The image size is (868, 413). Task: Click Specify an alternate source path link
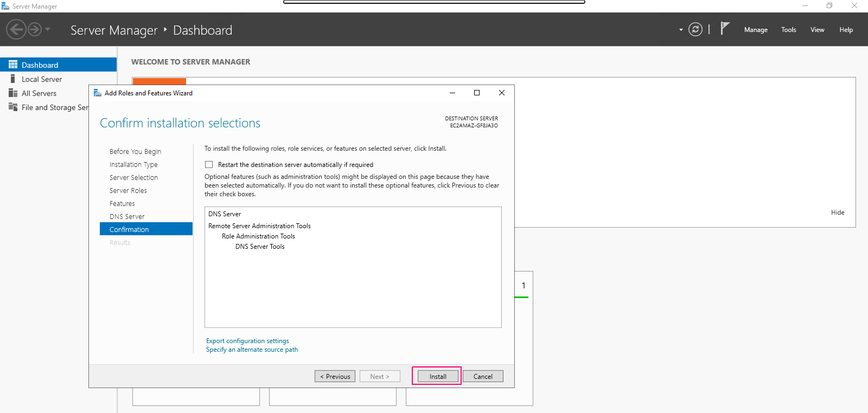click(252, 350)
